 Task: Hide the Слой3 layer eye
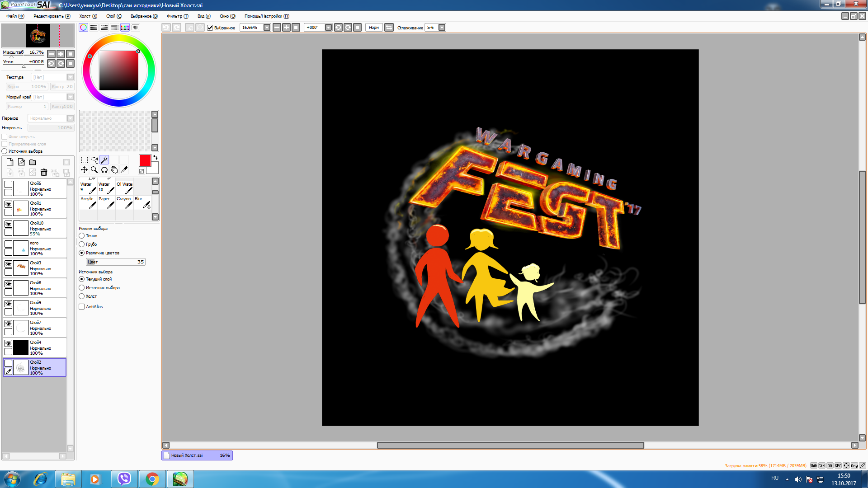click(8, 264)
